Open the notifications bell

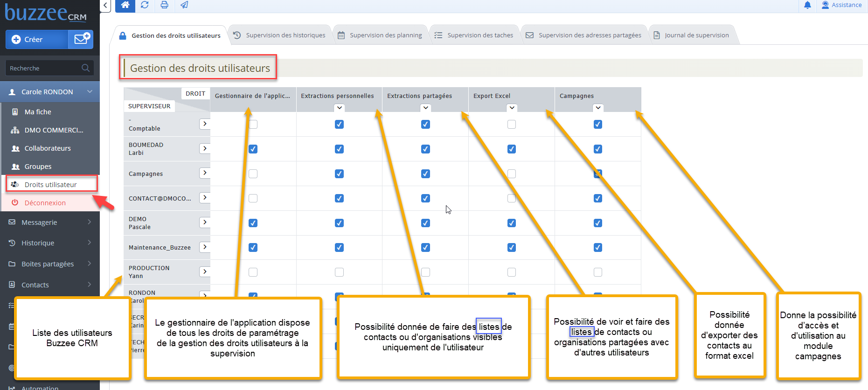807,5
